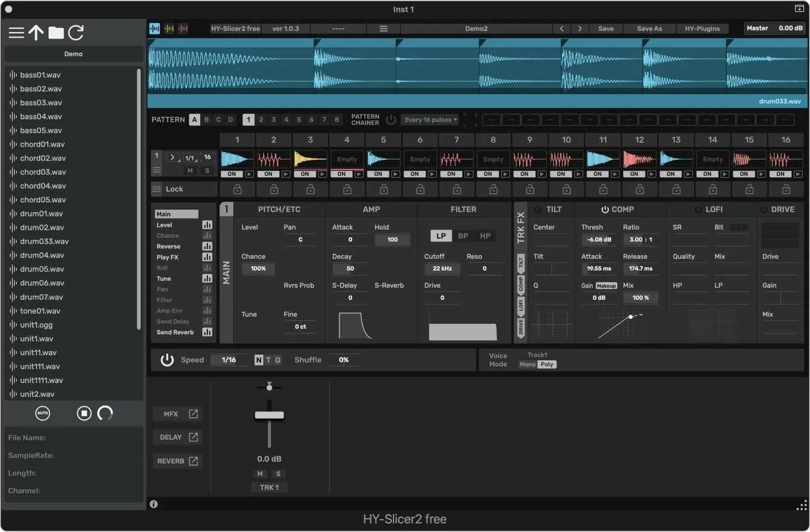Toggle step 10 ON button
Image resolution: width=810 pixels, height=532 pixels.
[561, 174]
